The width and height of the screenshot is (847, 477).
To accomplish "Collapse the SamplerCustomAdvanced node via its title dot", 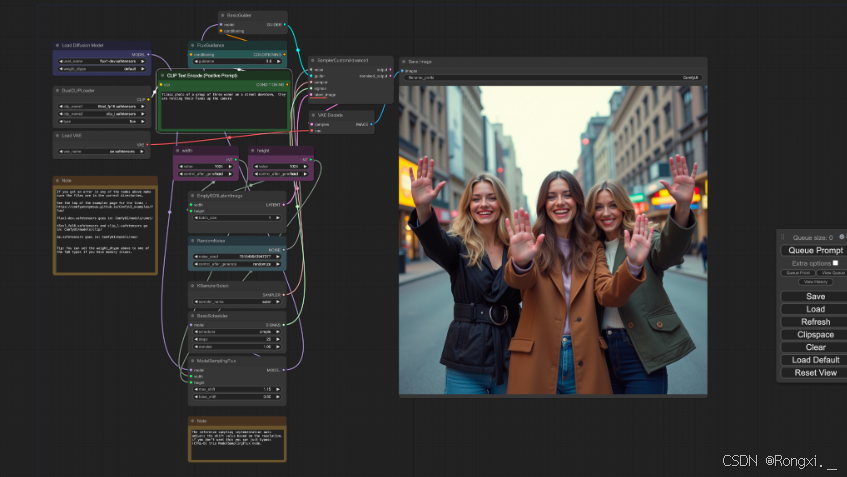I will [x=313, y=61].
